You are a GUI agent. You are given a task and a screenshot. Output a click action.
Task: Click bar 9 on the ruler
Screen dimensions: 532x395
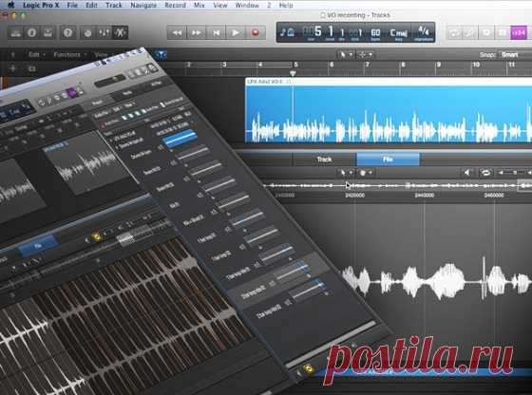(438, 65)
